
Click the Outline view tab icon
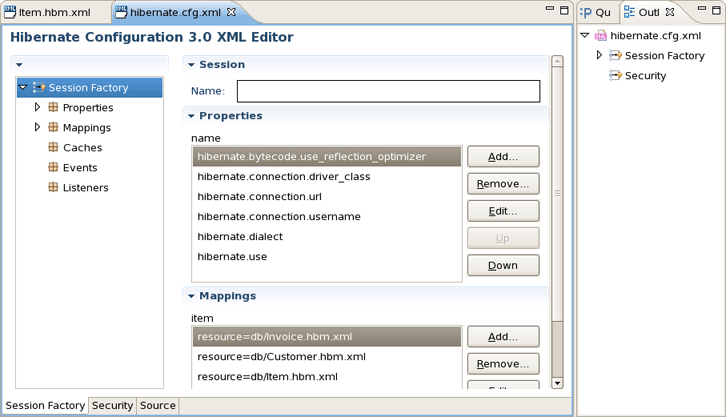click(629, 12)
